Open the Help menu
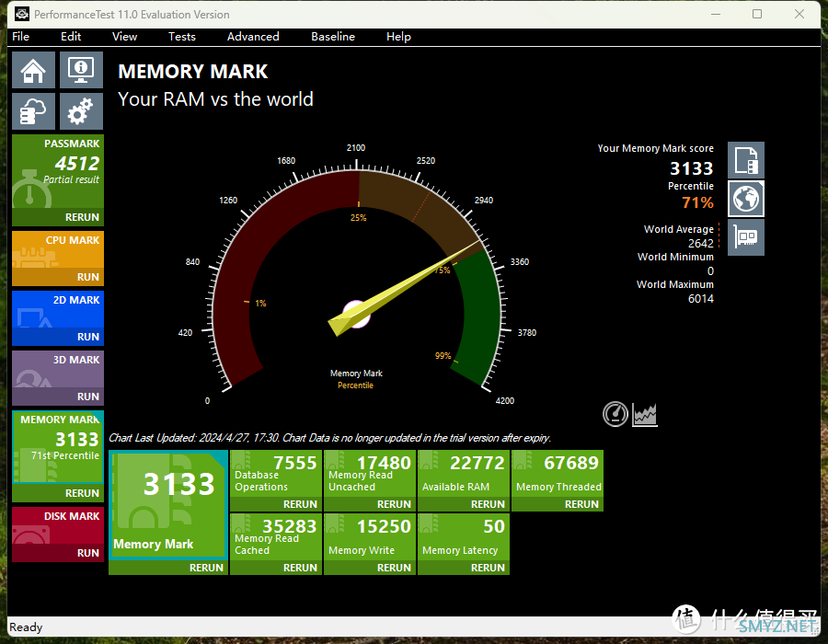 click(x=398, y=37)
